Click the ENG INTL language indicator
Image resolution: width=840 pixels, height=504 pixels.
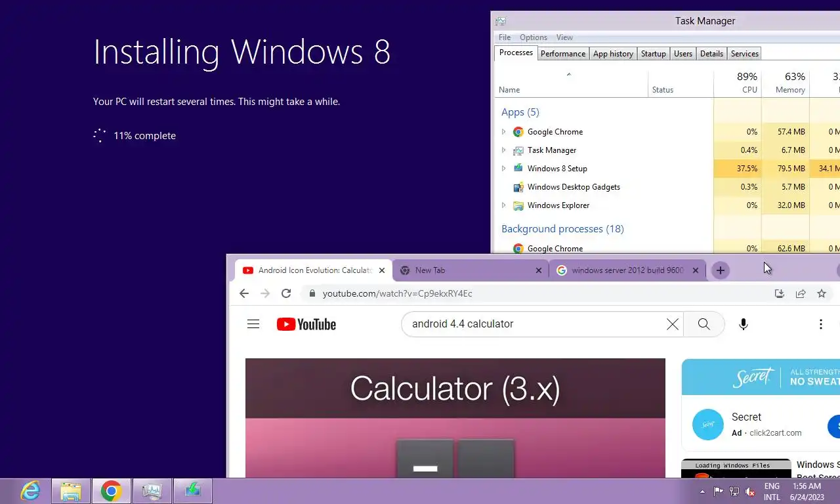[772, 492]
